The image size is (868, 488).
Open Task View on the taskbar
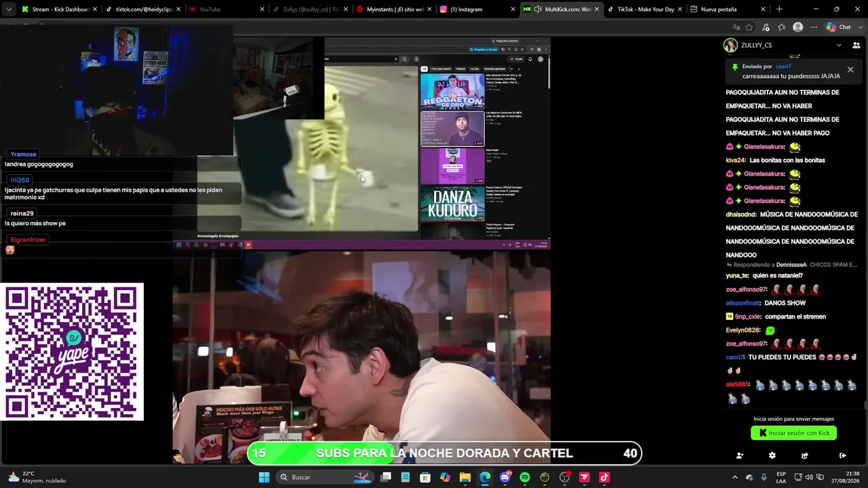pos(386,477)
